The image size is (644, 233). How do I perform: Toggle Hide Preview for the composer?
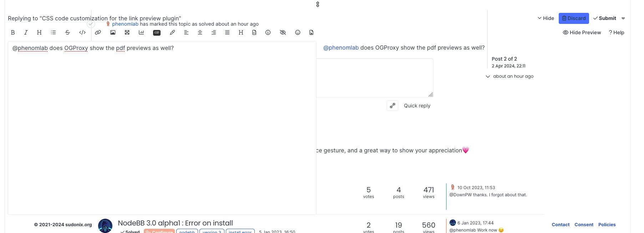pos(582,32)
